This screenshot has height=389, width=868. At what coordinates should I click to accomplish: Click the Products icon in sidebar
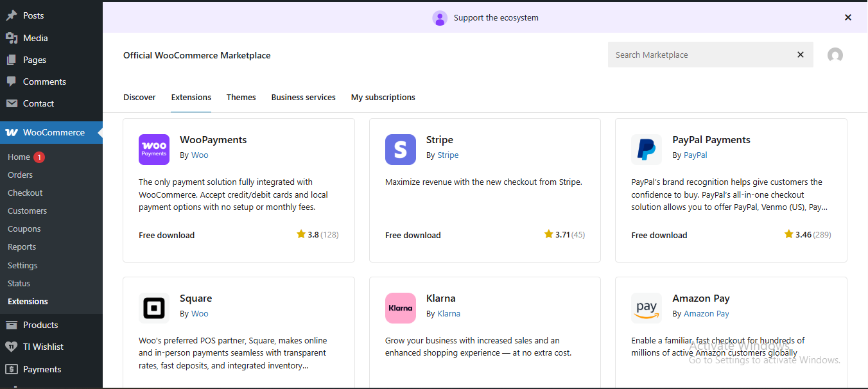[x=12, y=325]
